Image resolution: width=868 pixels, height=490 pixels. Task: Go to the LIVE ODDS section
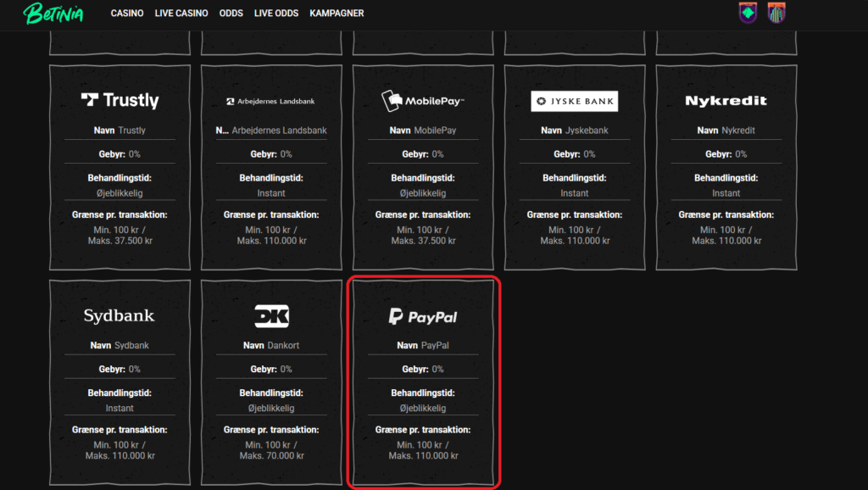click(276, 14)
